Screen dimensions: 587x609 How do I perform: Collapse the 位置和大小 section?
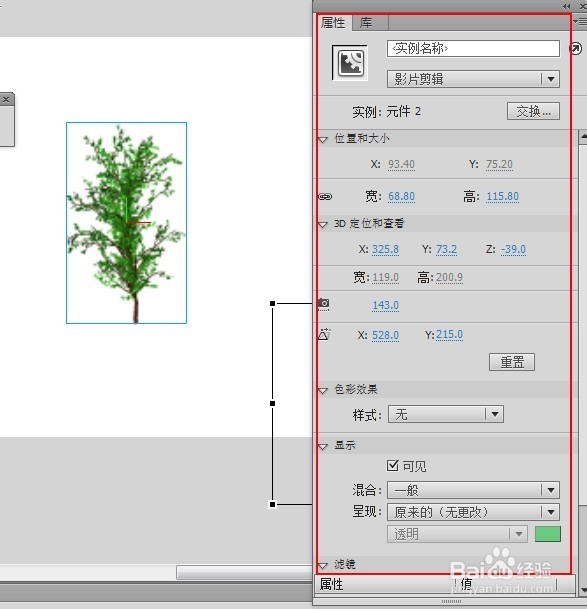pos(323,139)
